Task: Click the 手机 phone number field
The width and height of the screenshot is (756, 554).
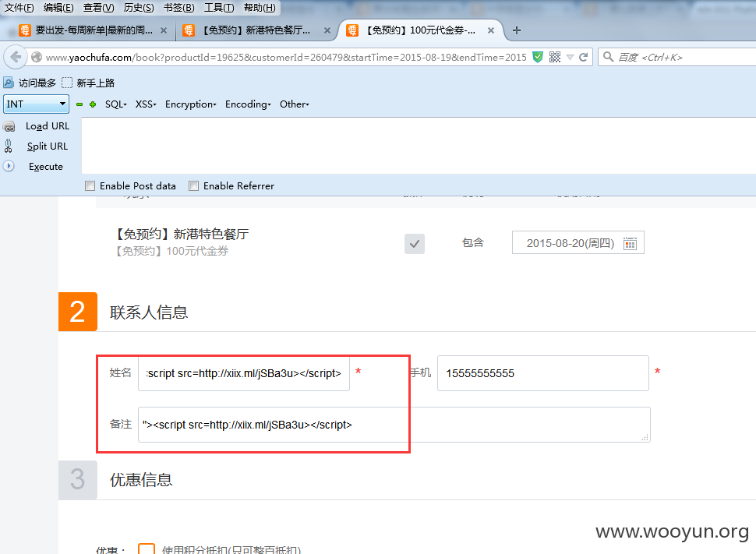Action: [543, 373]
